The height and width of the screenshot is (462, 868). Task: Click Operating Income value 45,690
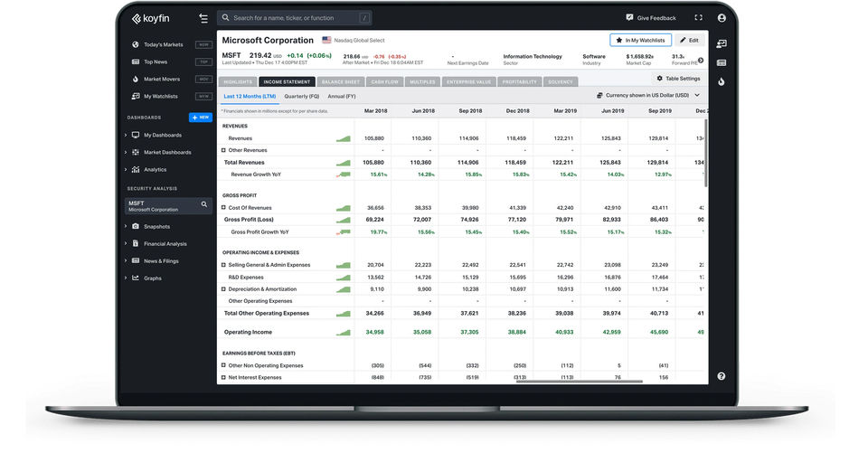pyautogui.click(x=659, y=333)
